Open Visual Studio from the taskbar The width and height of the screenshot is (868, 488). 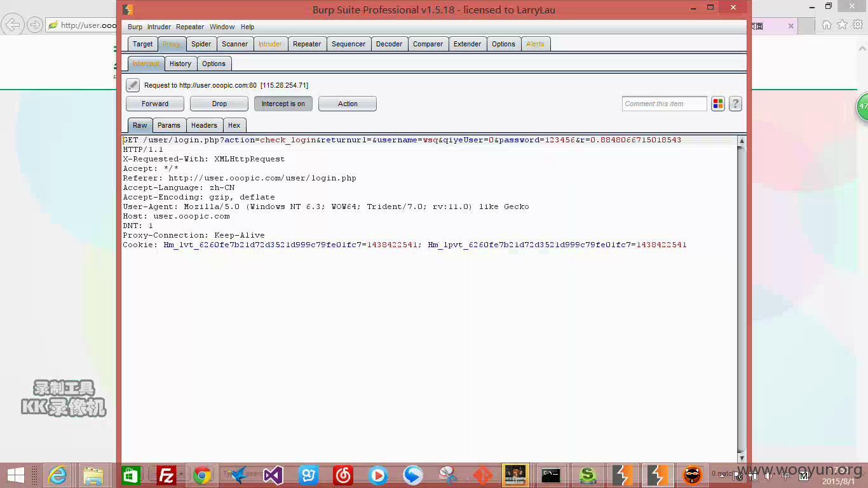click(273, 475)
